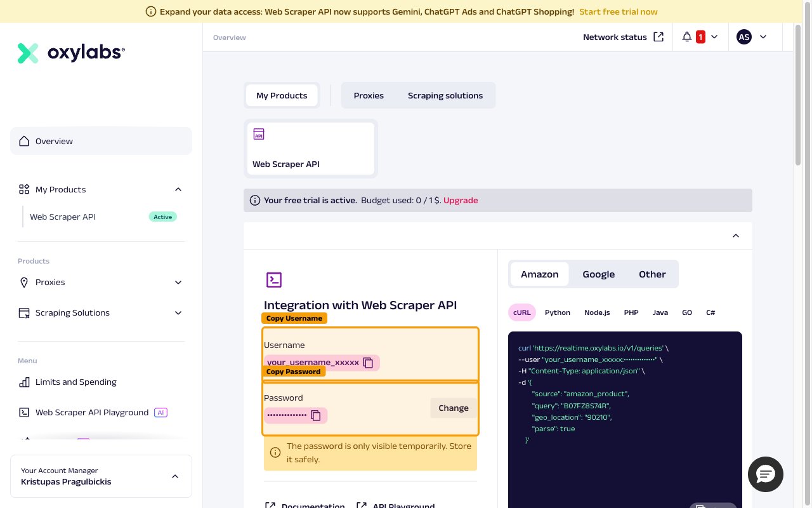Click the Web Scraper API card icon

pos(259,134)
